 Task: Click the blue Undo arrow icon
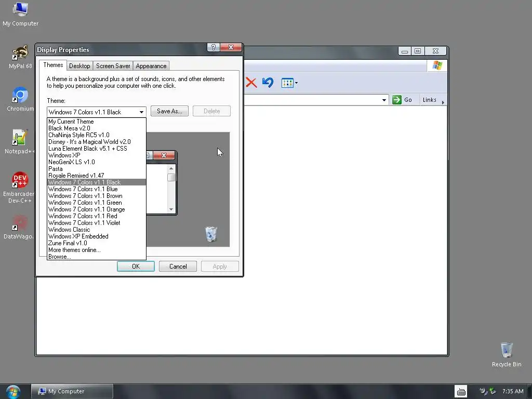coord(268,83)
